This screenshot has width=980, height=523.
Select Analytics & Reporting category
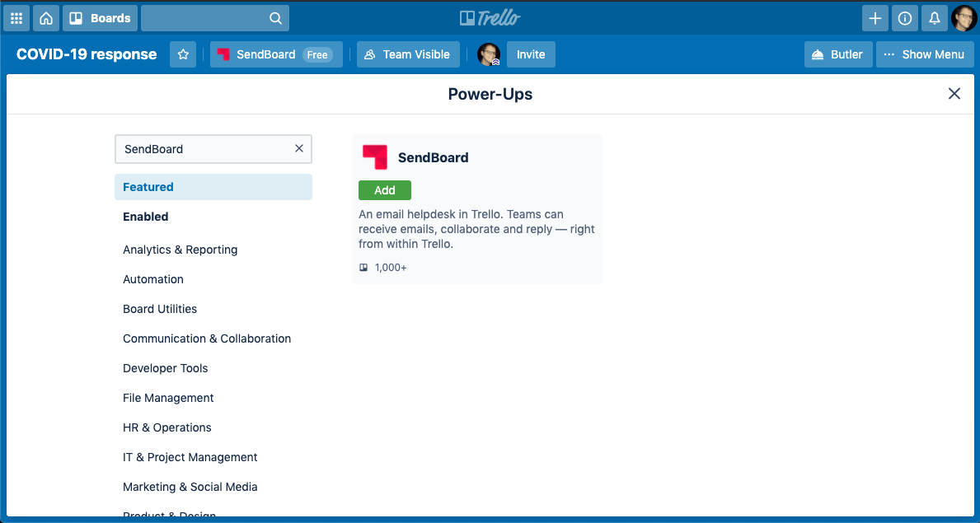(180, 250)
